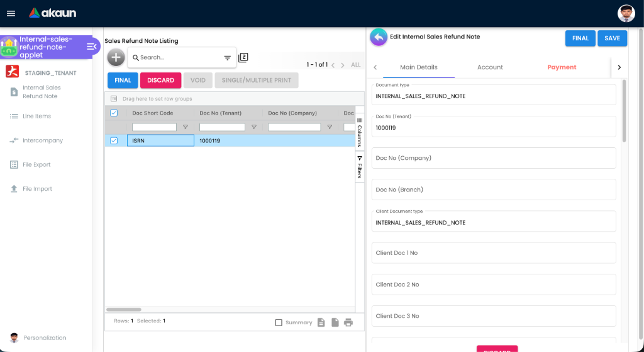Viewport: 644px width, 352px height.
Task: Click ALL pagination option
Action: click(356, 65)
